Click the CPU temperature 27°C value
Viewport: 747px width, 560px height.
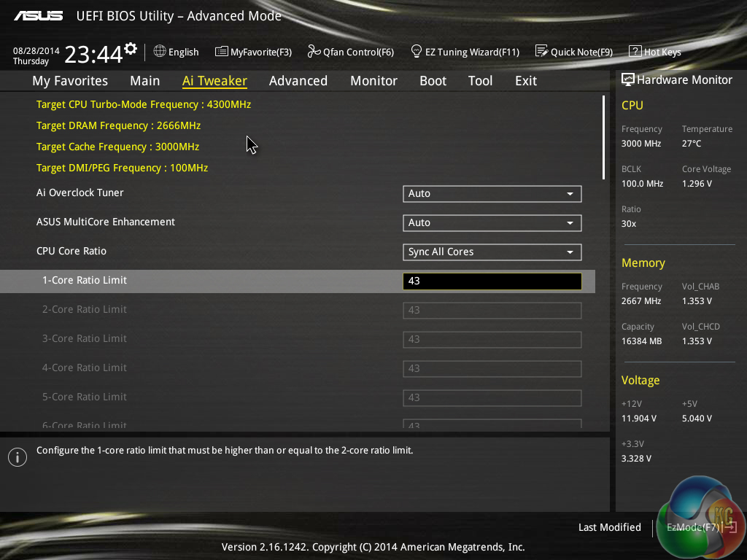pyautogui.click(x=692, y=144)
